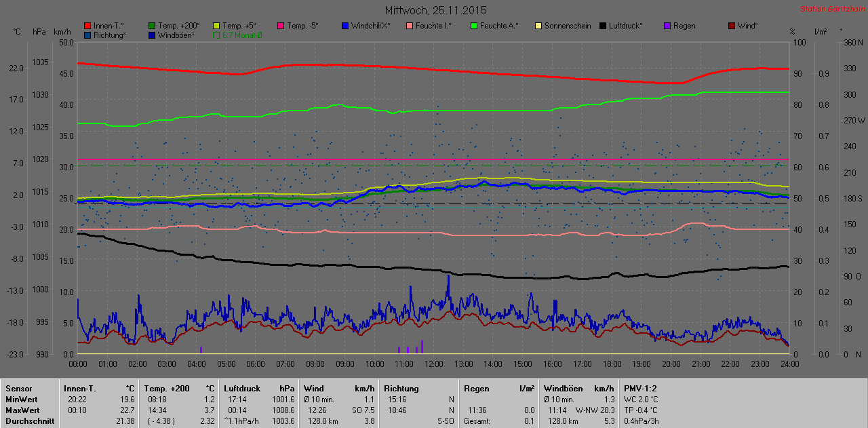Select the MaxWert row label

(x=22, y=410)
